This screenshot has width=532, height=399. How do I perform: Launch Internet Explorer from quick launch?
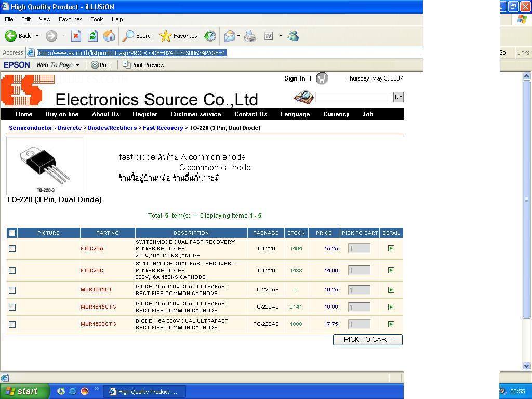tap(72, 391)
